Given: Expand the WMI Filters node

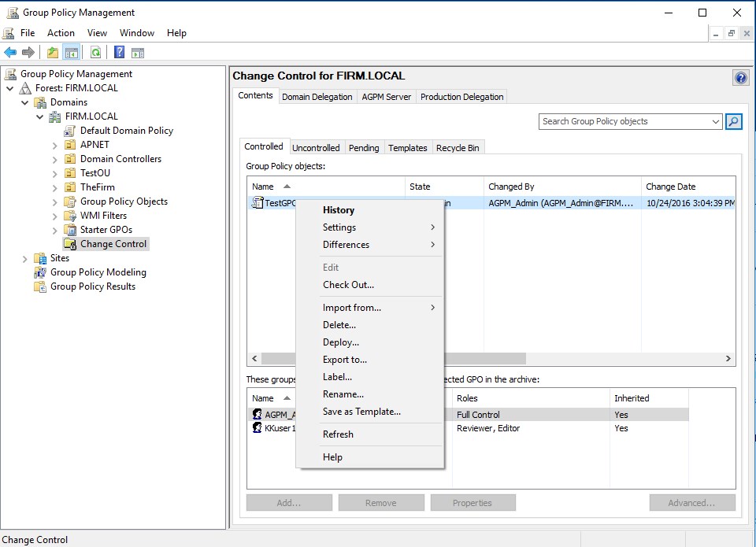Looking at the screenshot, I should tap(55, 216).
